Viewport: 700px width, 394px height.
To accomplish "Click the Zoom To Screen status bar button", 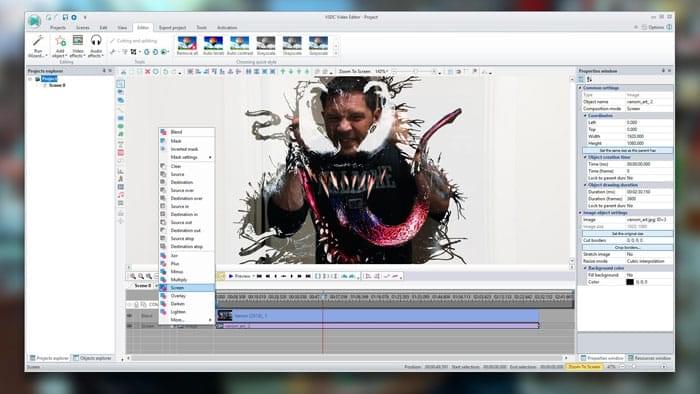I will (584, 366).
